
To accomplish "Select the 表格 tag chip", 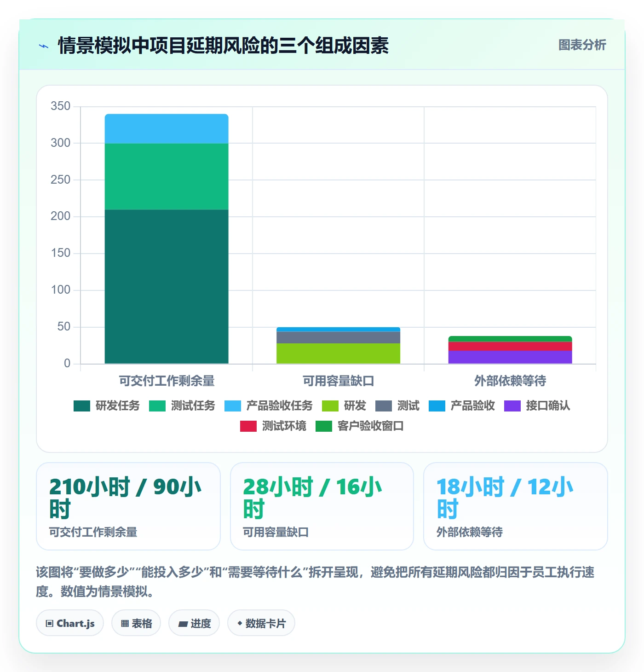I will 136,623.
